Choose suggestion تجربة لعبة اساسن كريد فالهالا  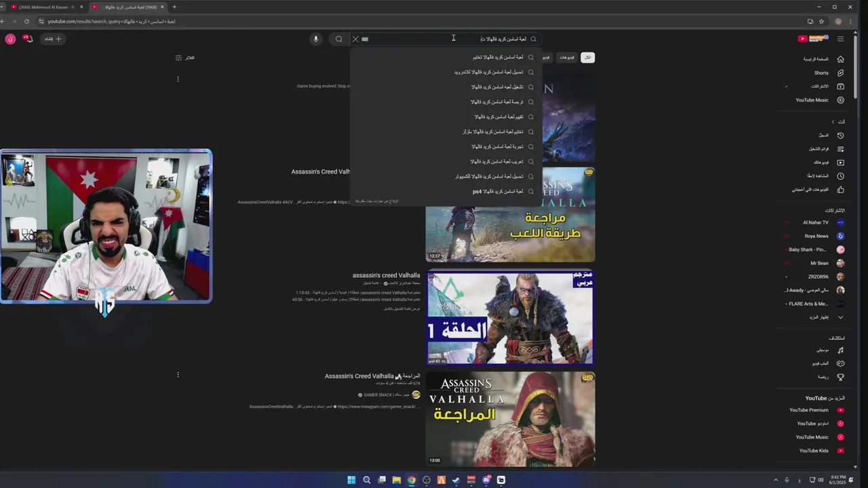(x=446, y=146)
